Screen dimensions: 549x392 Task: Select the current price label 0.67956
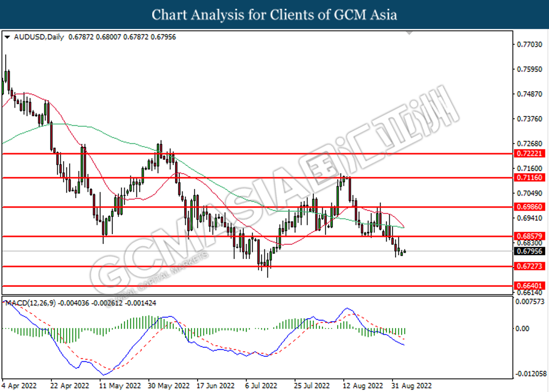pos(530,251)
